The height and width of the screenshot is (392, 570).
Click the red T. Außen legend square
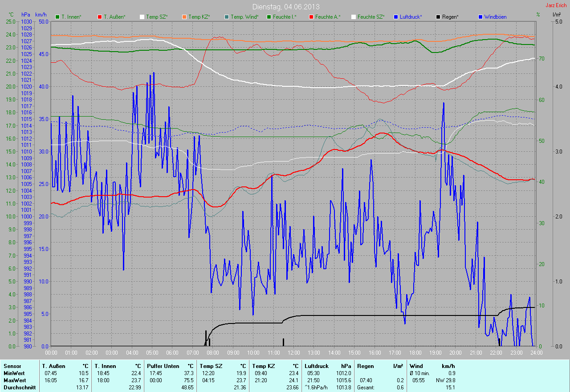click(x=99, y=17)
